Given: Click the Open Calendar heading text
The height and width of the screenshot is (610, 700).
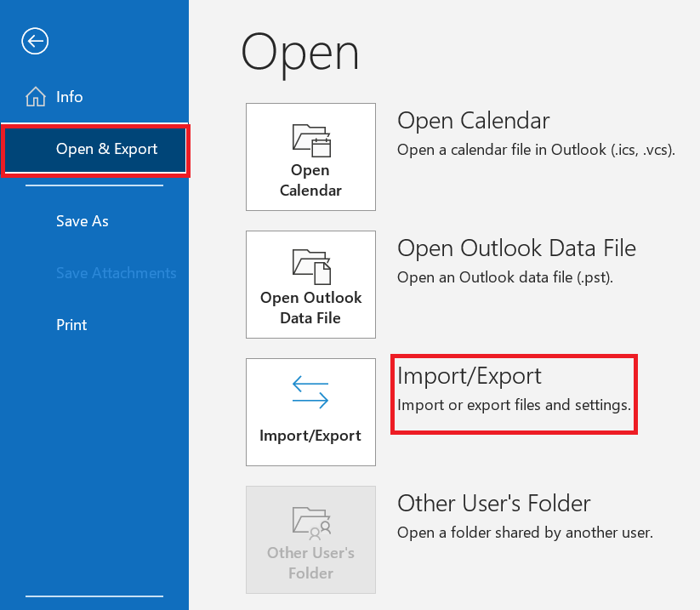Looking at the screenshot, I should [x=473, y=121].
